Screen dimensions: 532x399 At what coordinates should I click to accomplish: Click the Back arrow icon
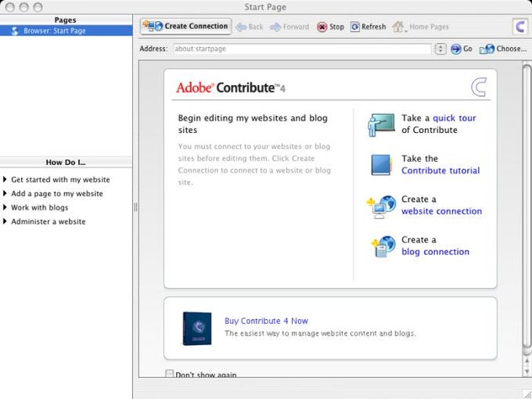tap(240, 27)
